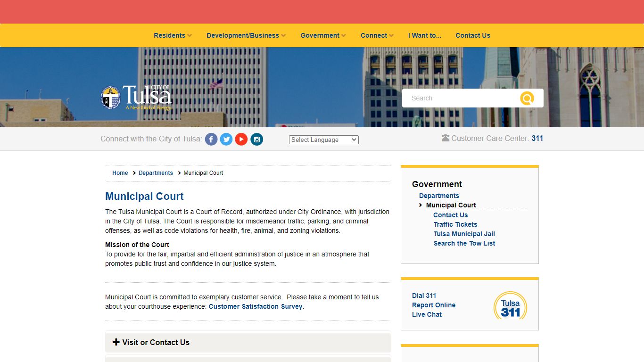Expand the Visit or Contact Us section
This screenshot has height=362, width=644.
(x=248, y=343)
